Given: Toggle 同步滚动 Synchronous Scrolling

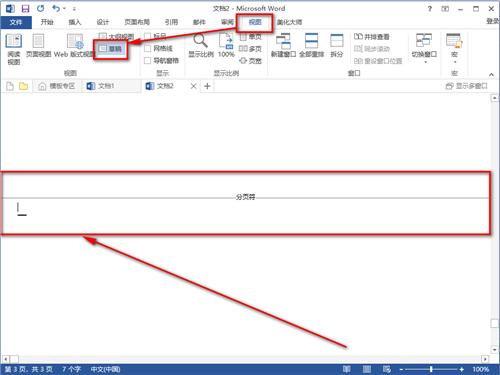Looking at the screenshot, I should click(x=371, y=49).
